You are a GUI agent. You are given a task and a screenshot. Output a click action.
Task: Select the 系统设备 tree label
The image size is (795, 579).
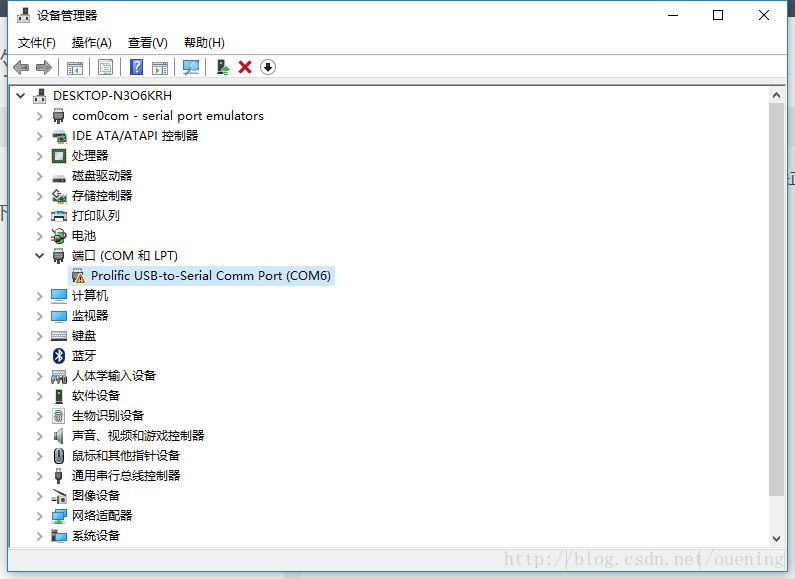coord(96,535)
